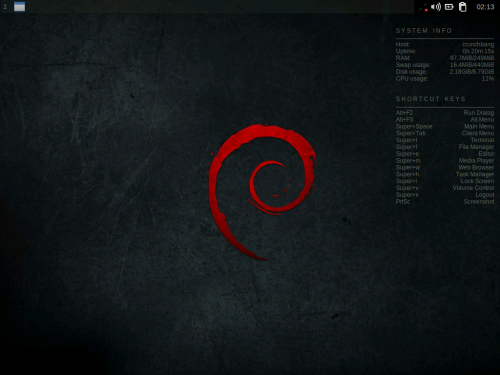Click the 'Client Menu' text
This screenshot has width=500, height=375.
(x=478, y=133)
